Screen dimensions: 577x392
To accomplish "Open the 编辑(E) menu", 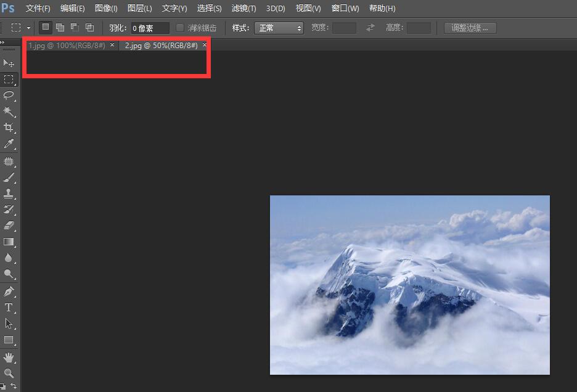I will pyautogui.click(x=73, y=8).
